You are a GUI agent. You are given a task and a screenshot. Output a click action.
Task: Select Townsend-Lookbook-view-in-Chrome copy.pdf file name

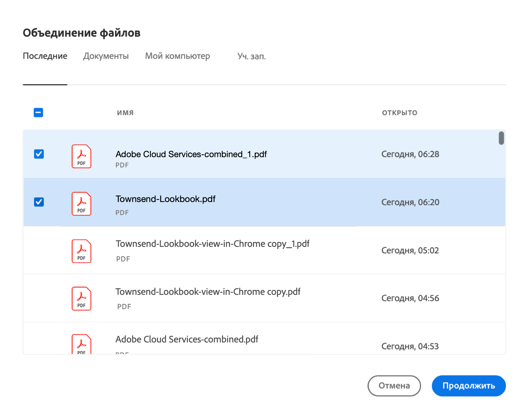point(208,292)
